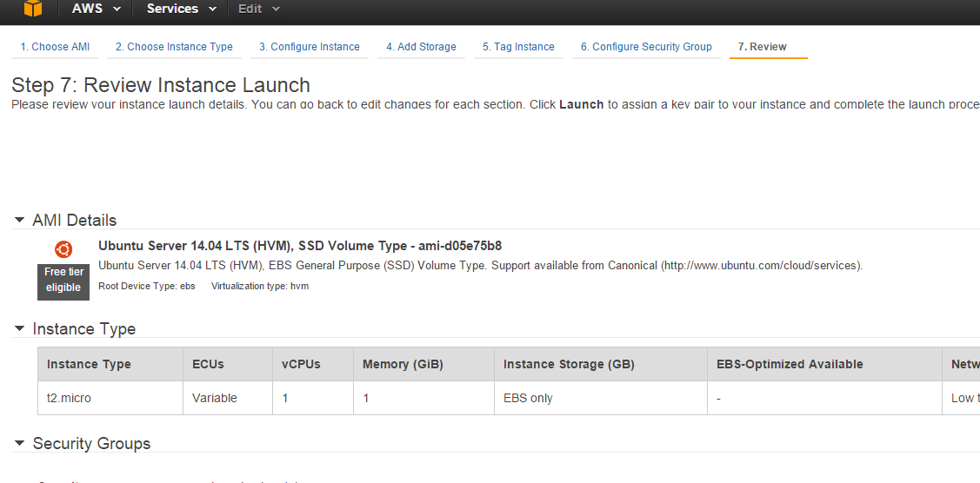Image resolution: width=980 pixels, height=483 pixels.
Task: Collapse the Security Groups section
Action: click(19, 444)
